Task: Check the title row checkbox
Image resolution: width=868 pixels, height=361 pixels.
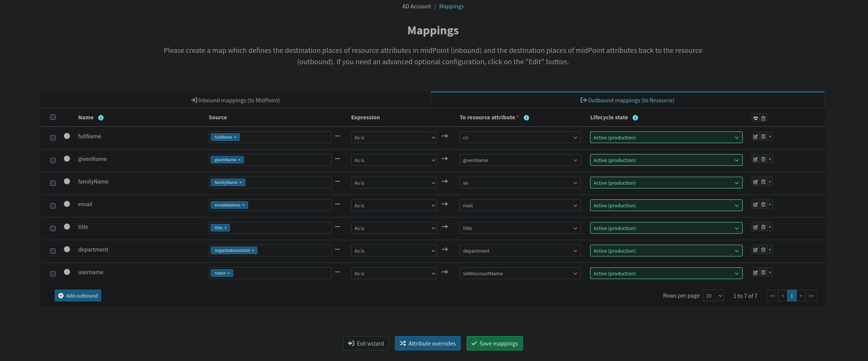Action: point(53,228)
